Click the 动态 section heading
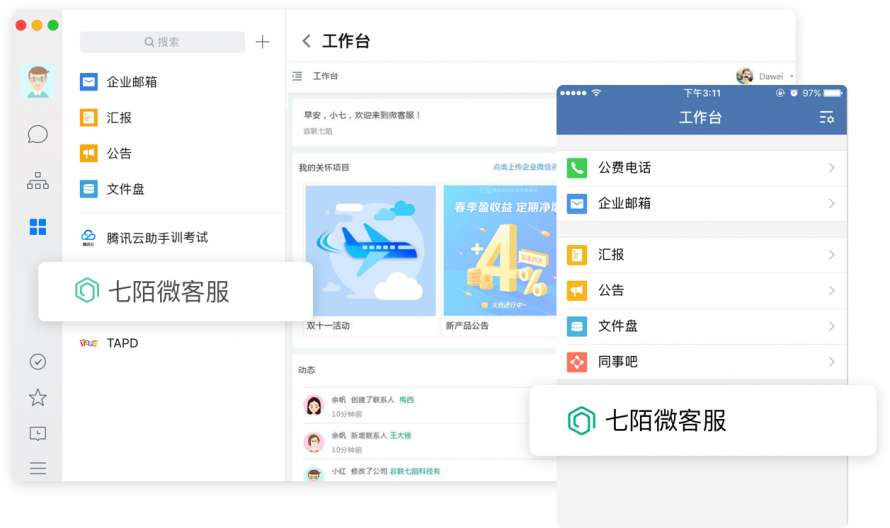 point(307,370)
